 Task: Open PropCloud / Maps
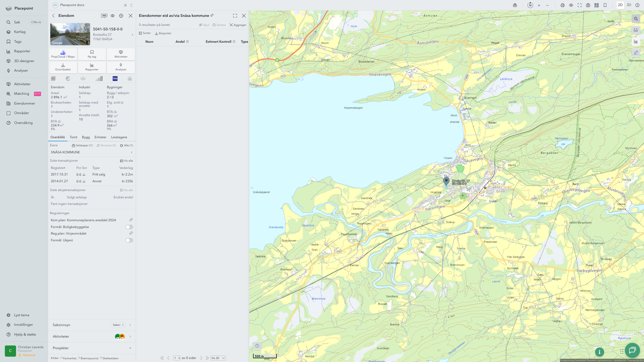click(63, 54)
